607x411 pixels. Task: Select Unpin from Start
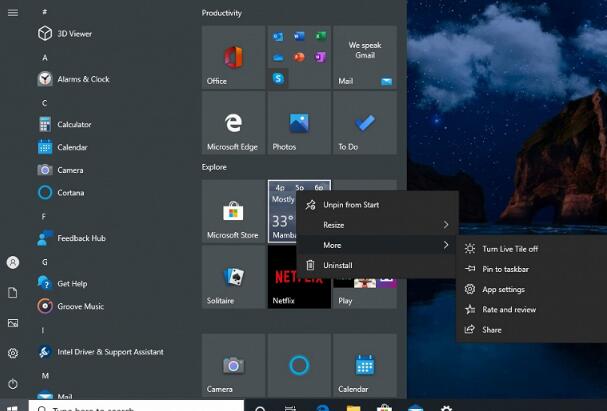pyautogui.click(x=350, y=205)
